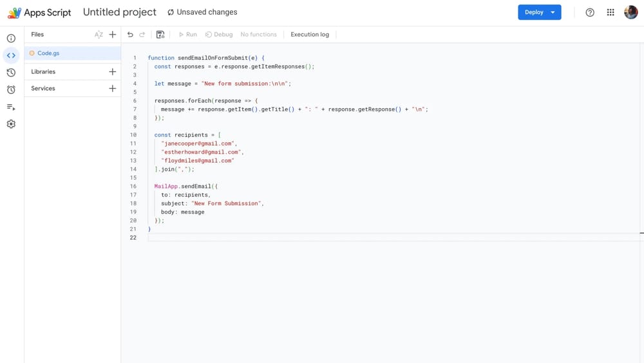Open the Help question mark icon
This screenshot has width=644, height=363.
coord(590,12)
